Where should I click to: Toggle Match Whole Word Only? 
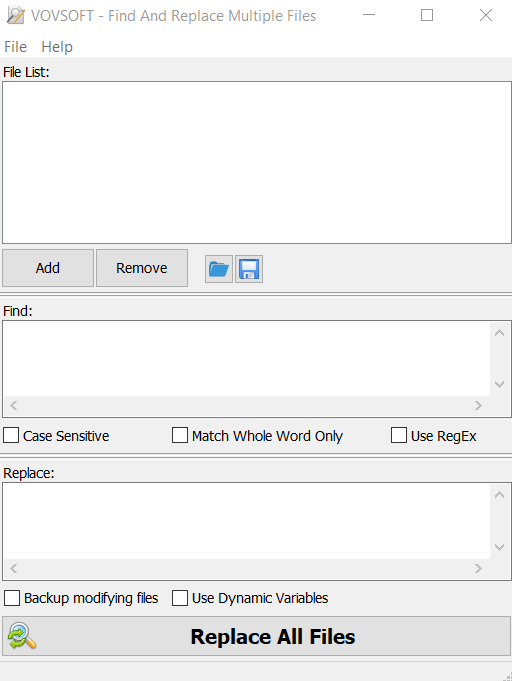point(180,435)
